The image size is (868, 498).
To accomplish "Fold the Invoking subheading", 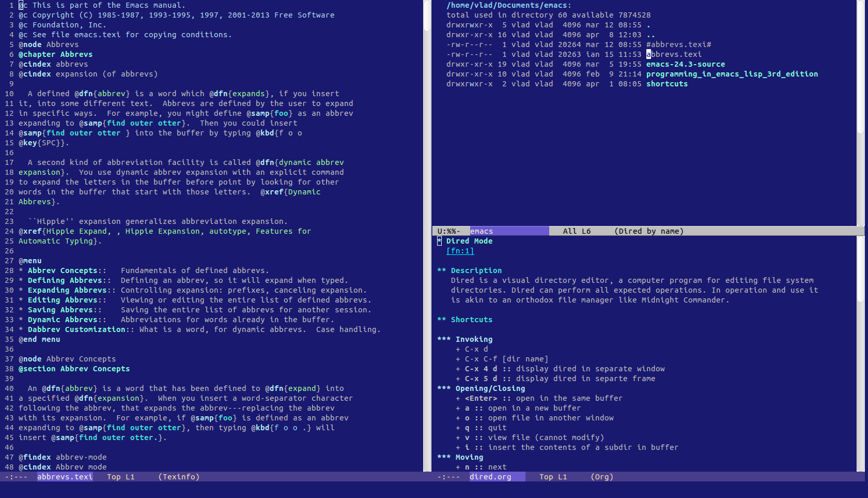I will 464,339.
